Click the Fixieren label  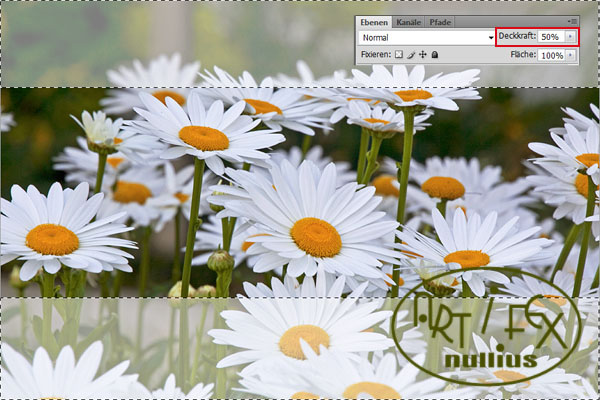point(376,54)
